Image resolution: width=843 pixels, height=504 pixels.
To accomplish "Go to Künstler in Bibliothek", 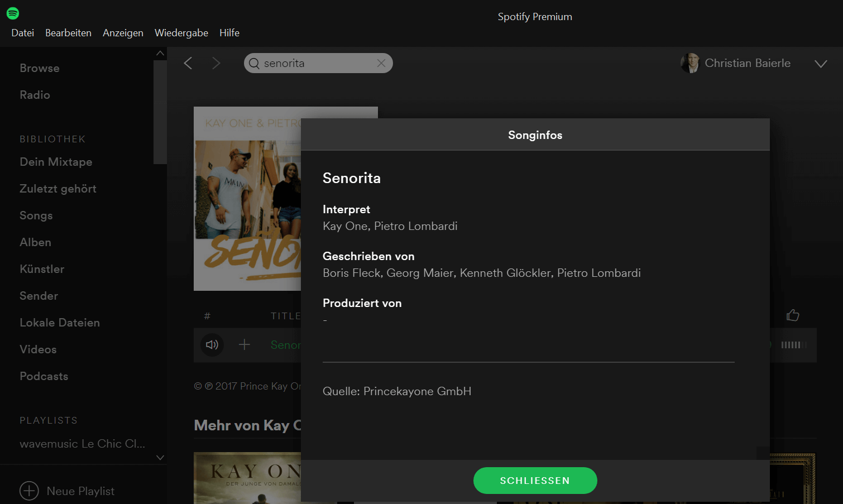I will 42,269.
